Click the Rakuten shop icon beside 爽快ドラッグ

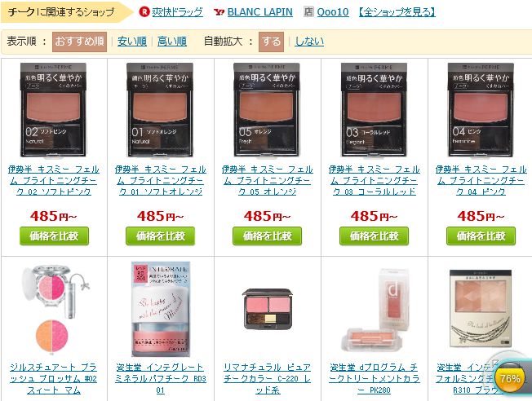144,12
